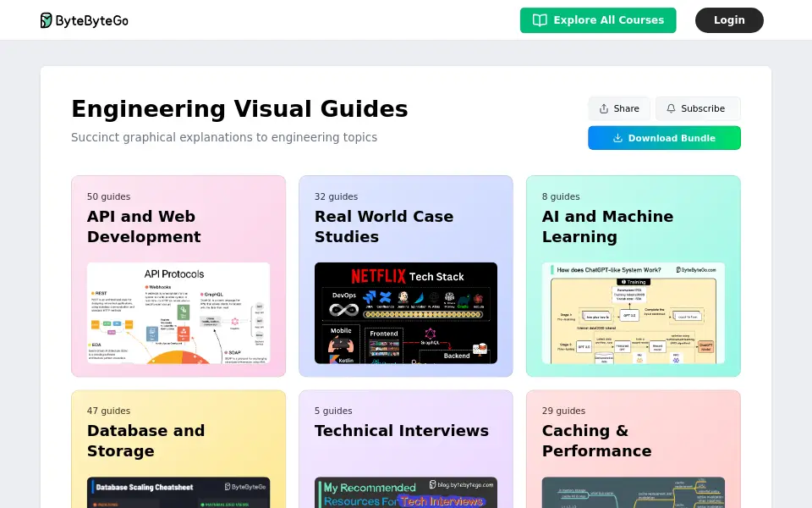Open Explore All Courses
Image resolution: width=812 pixels, height=508 pixels.
598,20
